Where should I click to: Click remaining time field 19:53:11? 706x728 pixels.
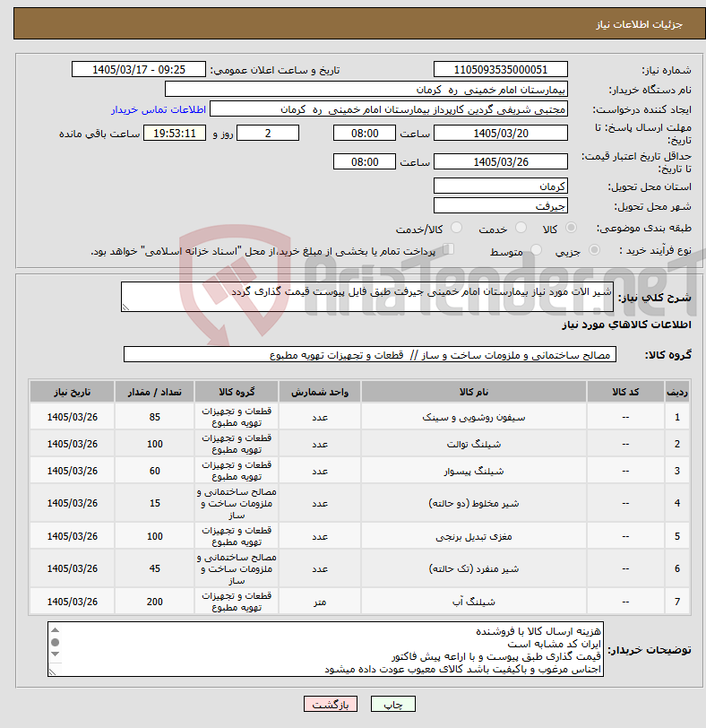pos(175,134)
